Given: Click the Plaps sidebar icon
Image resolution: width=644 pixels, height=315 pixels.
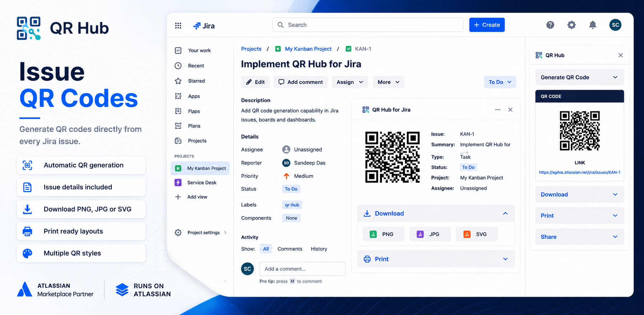Looking at the screenshot, I should tap(178, 111).
